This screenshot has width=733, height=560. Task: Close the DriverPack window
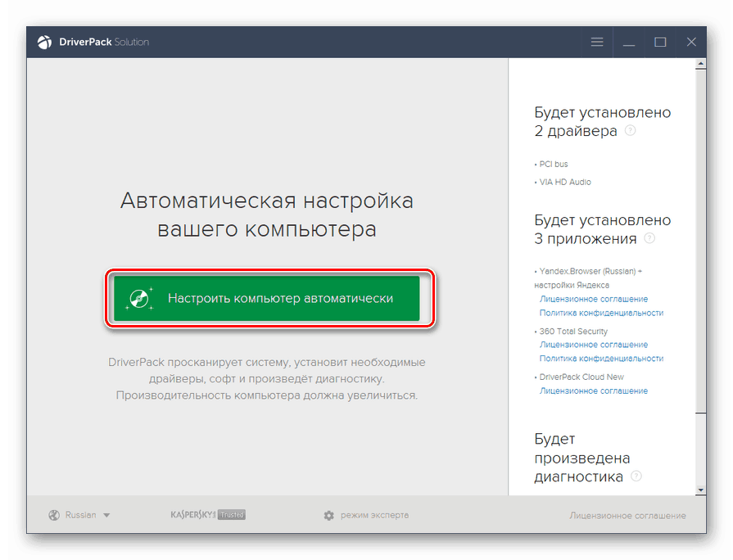pos(691,42)
